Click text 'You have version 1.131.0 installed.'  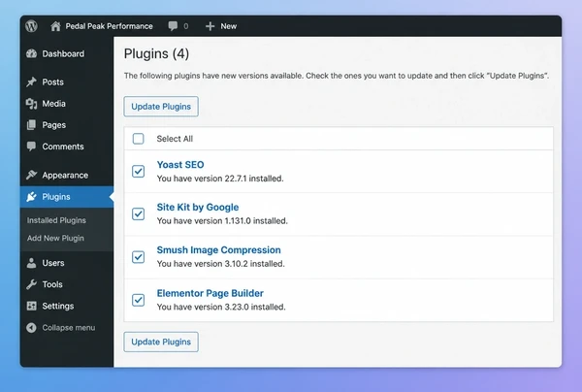(x=222, y=221)
